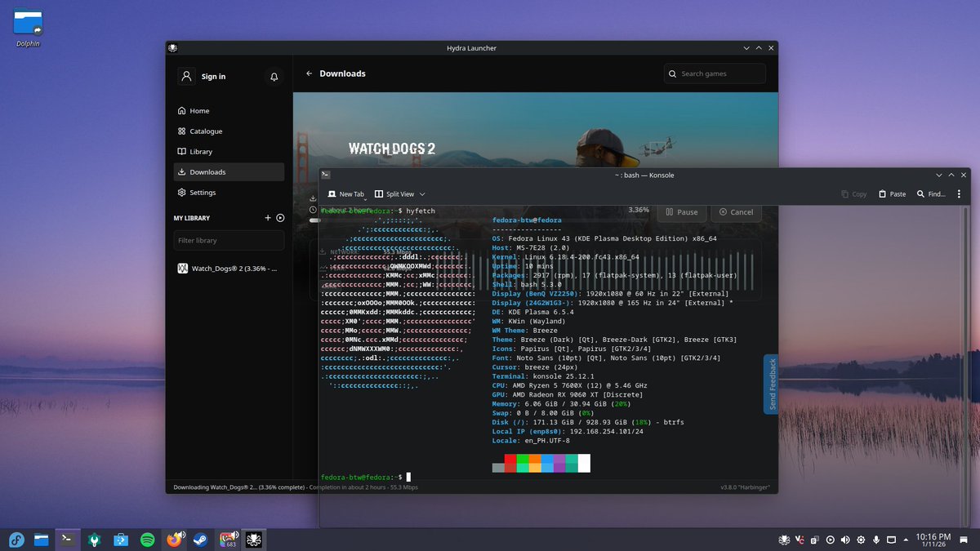This screenshot has height=551, width=980.
Task: Click the play circle icon beside MY LIBRARY
Action: pos(280,218)
